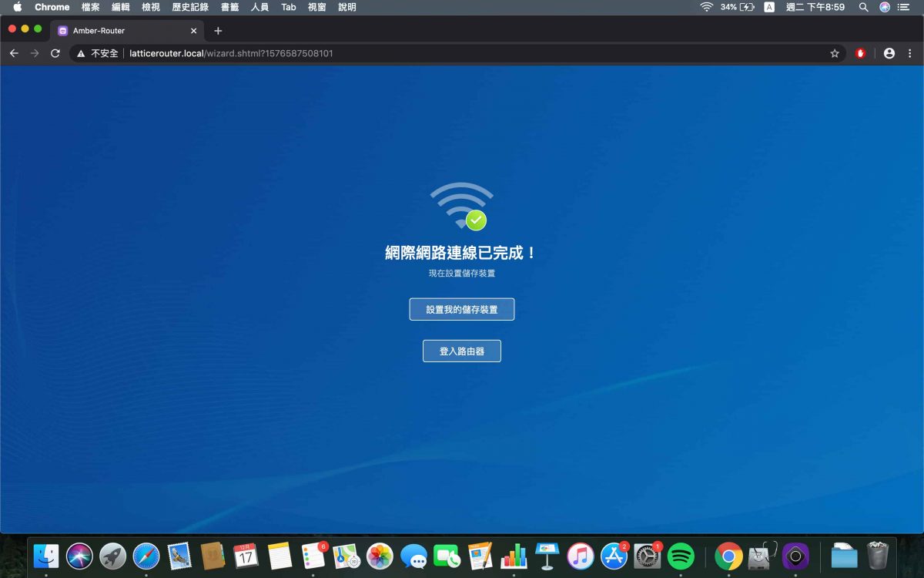Viewport: 924px width, 578px height.
Task: Open the 檔案 menu
Action: pyautogui.click(x=91, y=7)
